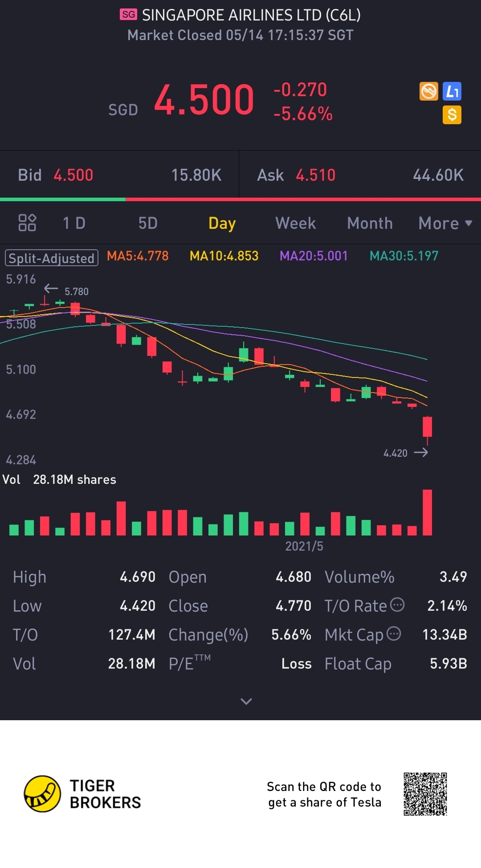The width and height of the screenshot is (481, 868).
Task: Toggle the Split-Adjusted chart setting
Action: (52, 258)
